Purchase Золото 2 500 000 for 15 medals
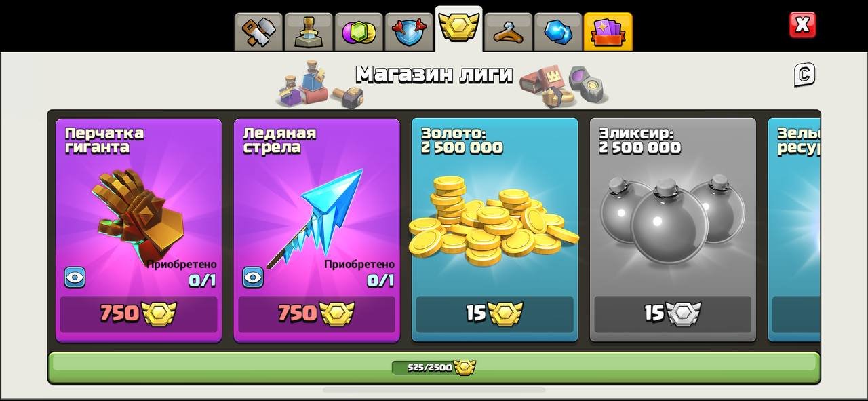This screenshot has height=401, width=868. (495, 313)
